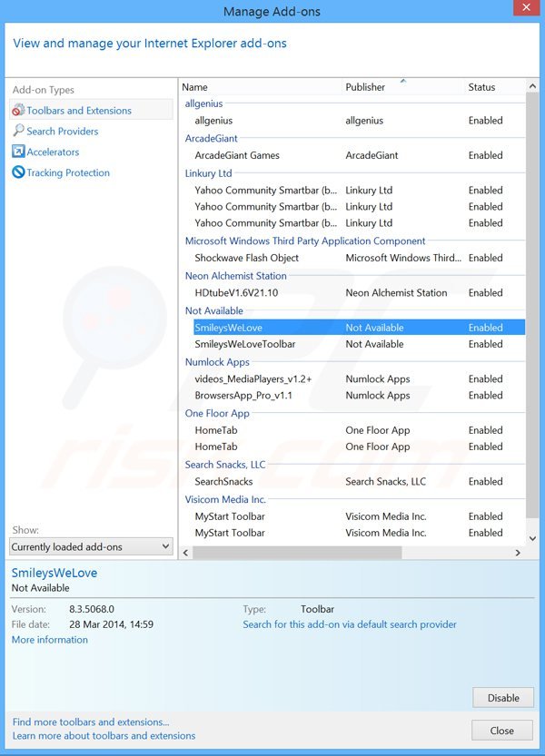The image size is (545, 756).
Task: Open the Accelerators add-on type
Action: click(x=53, y=152)
